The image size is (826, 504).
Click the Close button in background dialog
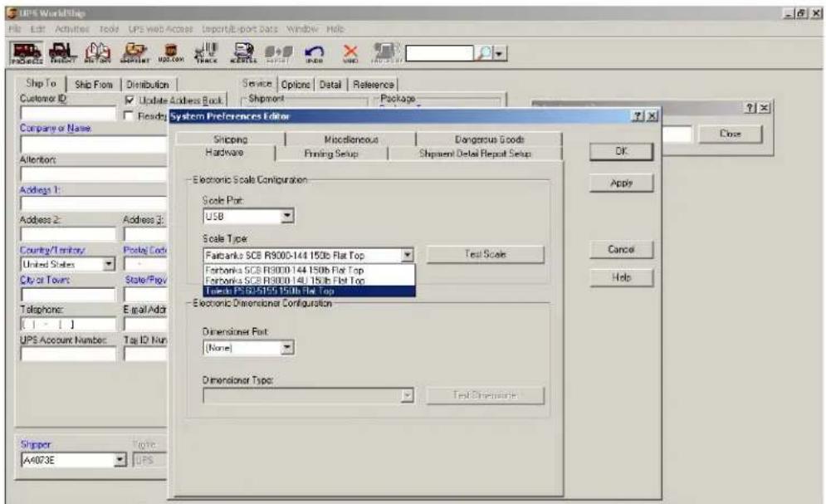731,134
